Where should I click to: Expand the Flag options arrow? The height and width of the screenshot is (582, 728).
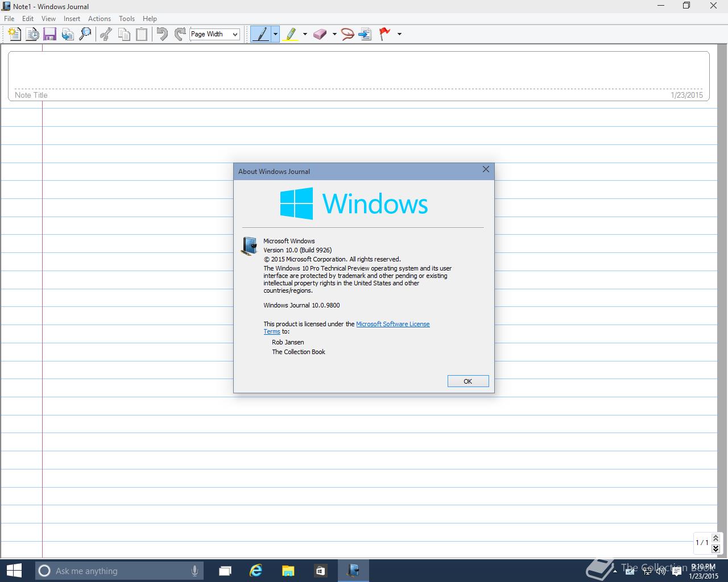pyautogui.click(x=399, y=34)
